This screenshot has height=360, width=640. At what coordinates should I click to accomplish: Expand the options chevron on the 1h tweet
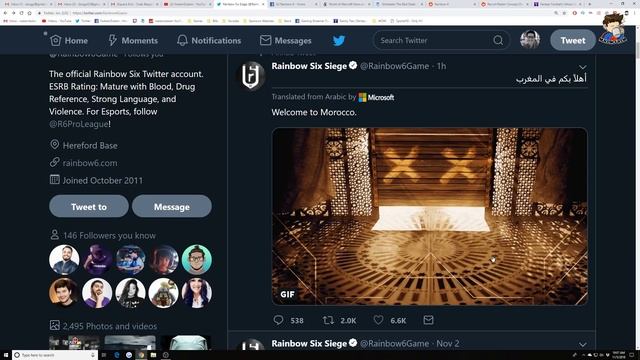[x=582, y=67]
